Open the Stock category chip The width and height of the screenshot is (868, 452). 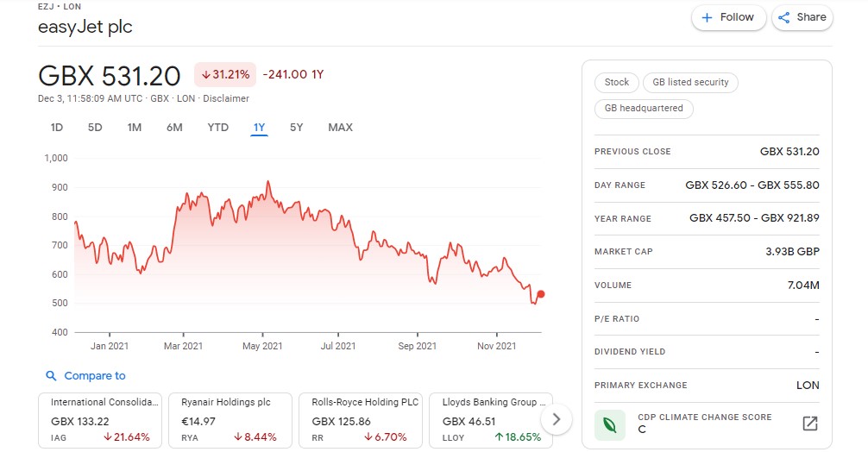(617, 83)
